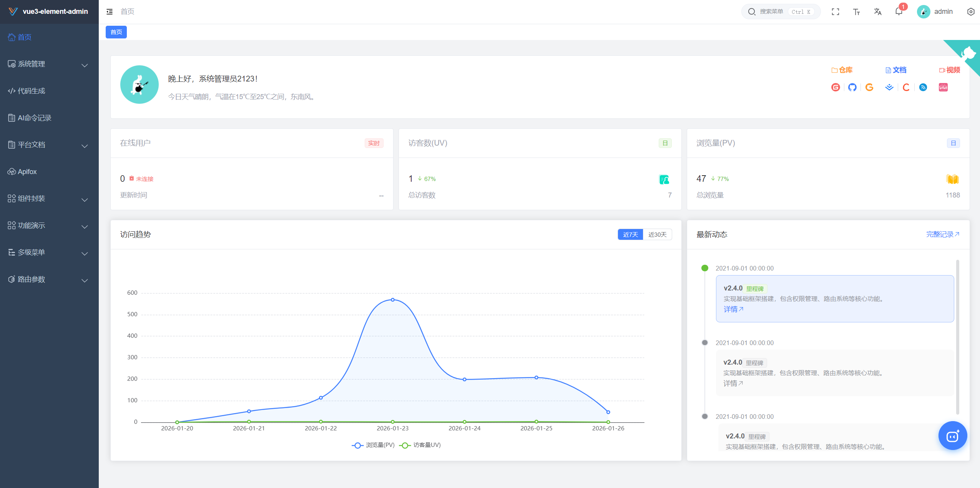980x488 pixels.
Task: Open the 完整记录 link
Action: [942, 234]
